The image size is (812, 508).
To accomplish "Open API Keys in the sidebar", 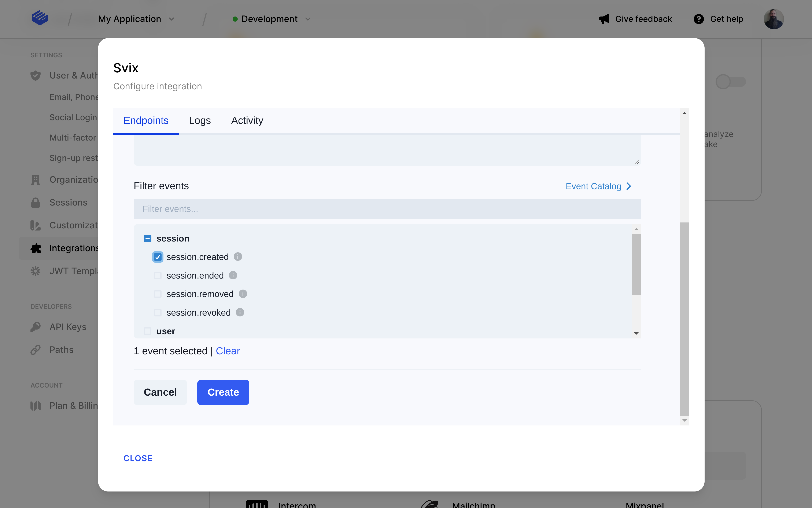I will [68, 327].
